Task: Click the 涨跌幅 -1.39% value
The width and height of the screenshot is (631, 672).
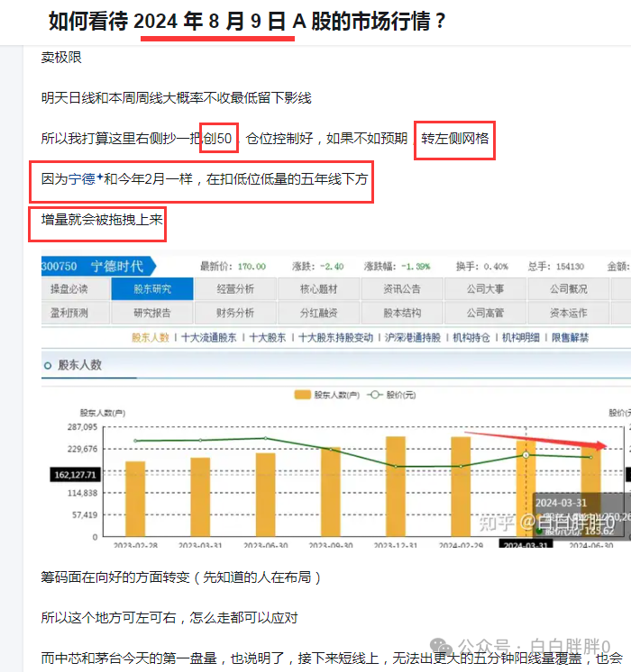Action: tap(416, 267)
